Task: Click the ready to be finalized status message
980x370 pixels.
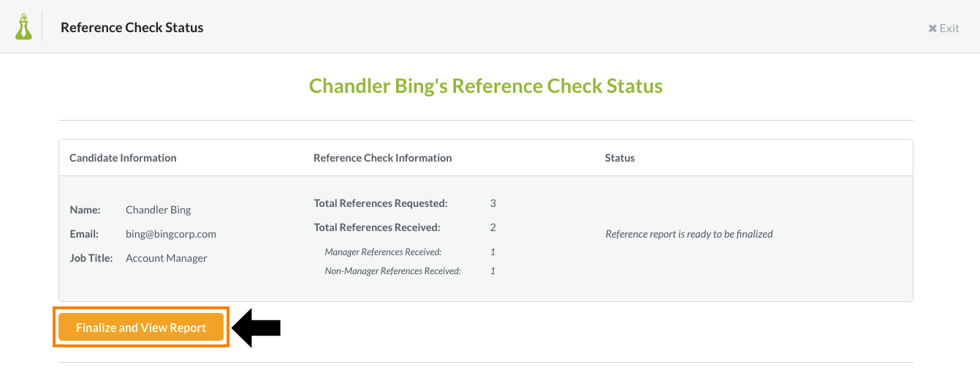Action: point(689,235)
